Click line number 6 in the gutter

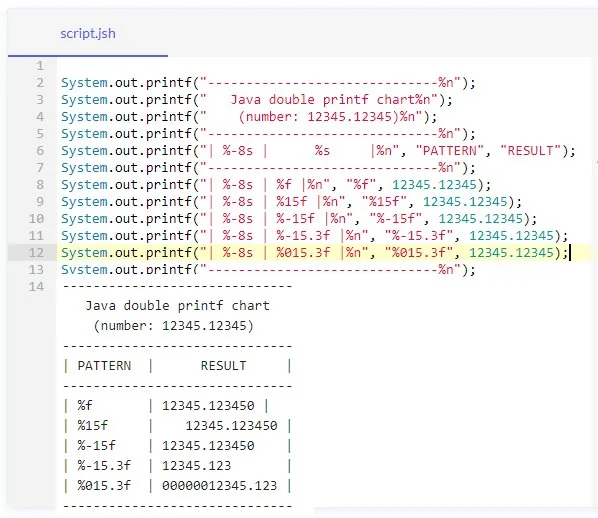[x=40, y=151]
